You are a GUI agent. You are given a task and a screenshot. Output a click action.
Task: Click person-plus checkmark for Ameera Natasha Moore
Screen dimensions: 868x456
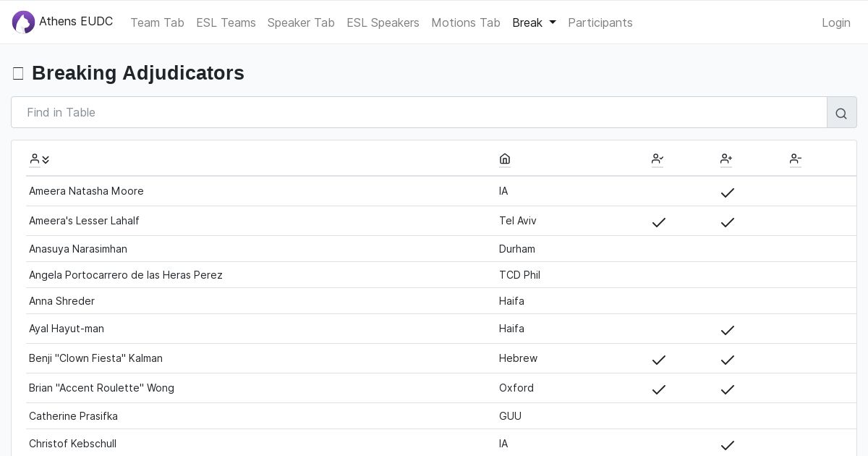[728, 193]
